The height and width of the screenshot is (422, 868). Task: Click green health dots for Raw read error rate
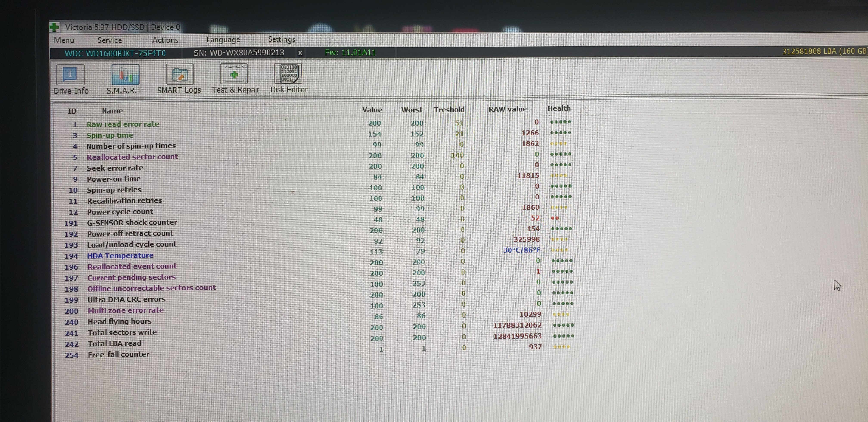click(x=560, y=122)
